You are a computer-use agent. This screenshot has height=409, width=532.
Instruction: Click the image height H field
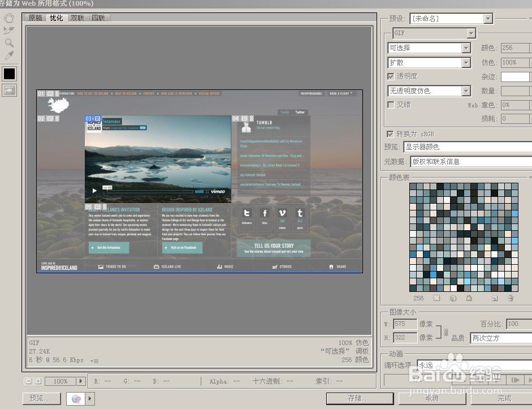405,337
